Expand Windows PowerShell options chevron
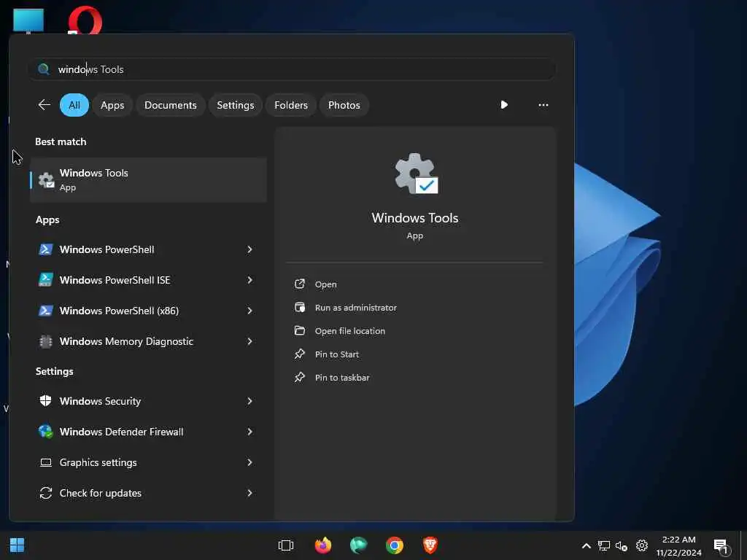 (x=249, y=249)
